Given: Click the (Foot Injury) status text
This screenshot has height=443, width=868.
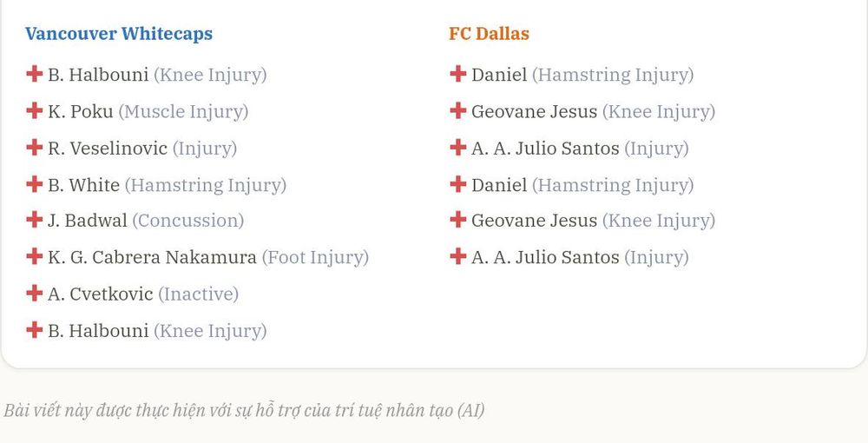Looking at the screenshot, I should point(315,257).
